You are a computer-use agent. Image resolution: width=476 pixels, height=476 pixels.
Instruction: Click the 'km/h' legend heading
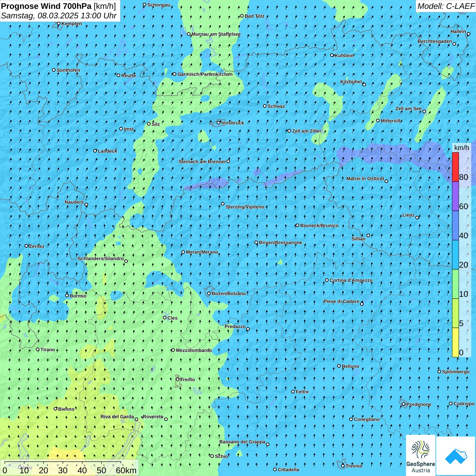461,147
